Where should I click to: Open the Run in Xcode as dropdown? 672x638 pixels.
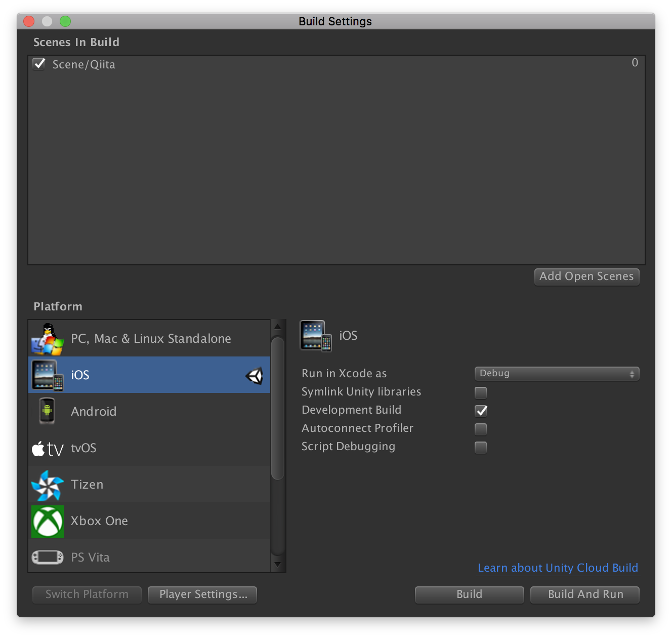coord(557,374)
